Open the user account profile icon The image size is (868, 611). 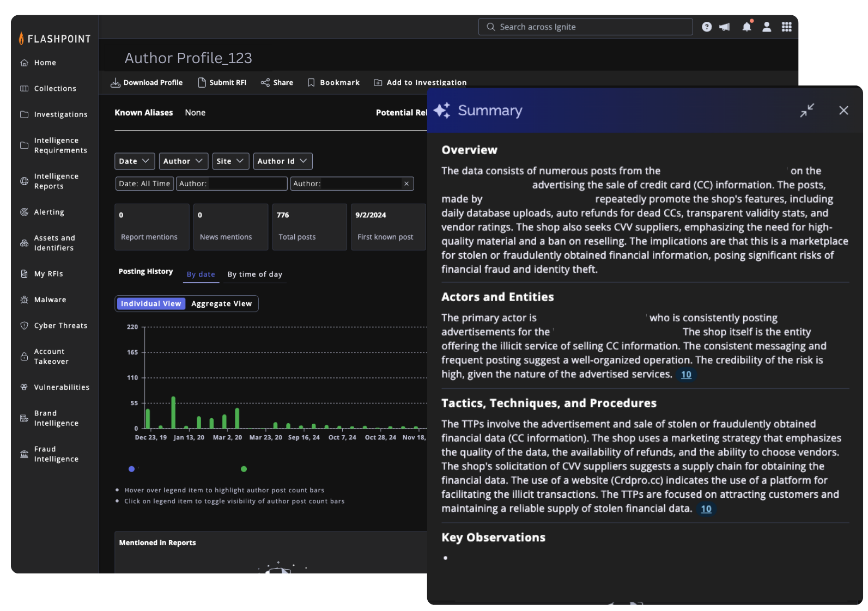click(767, 27)
